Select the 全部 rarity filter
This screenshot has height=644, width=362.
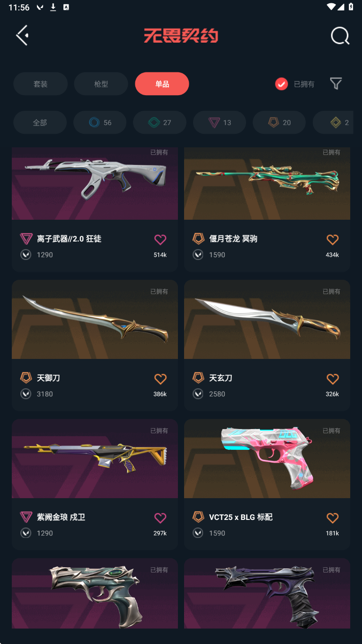[40, 123]
